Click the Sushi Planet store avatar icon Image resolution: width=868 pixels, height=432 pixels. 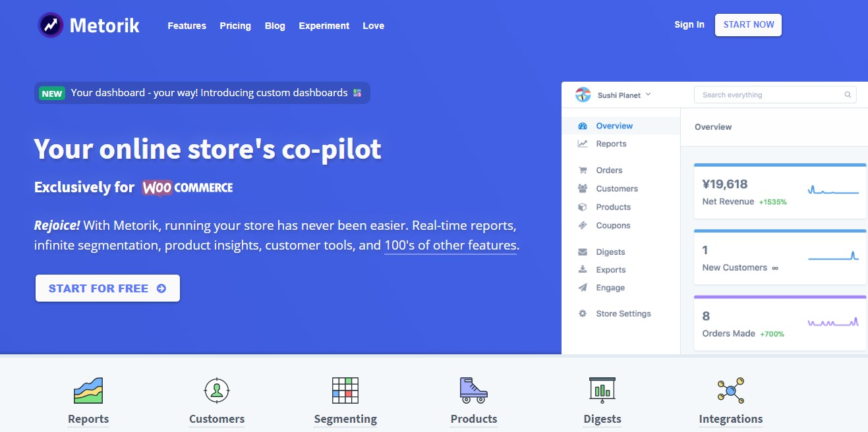tap(583, 95)
